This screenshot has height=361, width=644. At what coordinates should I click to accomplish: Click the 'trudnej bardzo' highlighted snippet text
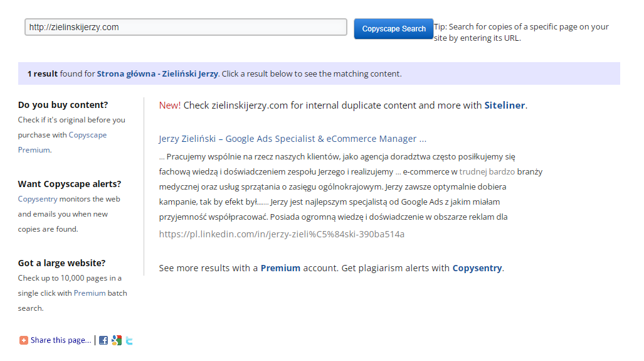coord(487,172)
